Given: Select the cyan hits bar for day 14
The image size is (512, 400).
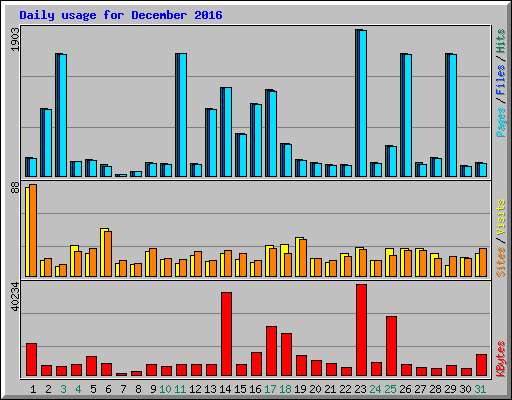Looking at the screenshot, I should (x=228, y=132).
